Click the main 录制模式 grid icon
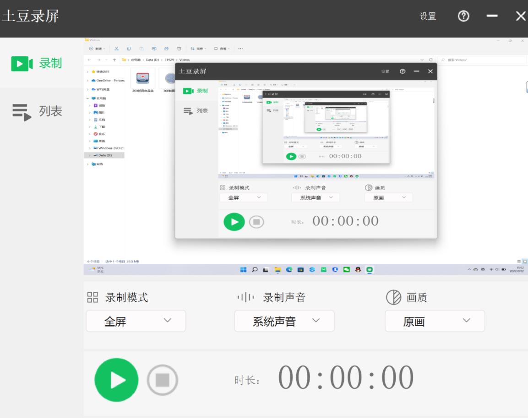Viewport: 528px width, 420px height. (92, 297)
